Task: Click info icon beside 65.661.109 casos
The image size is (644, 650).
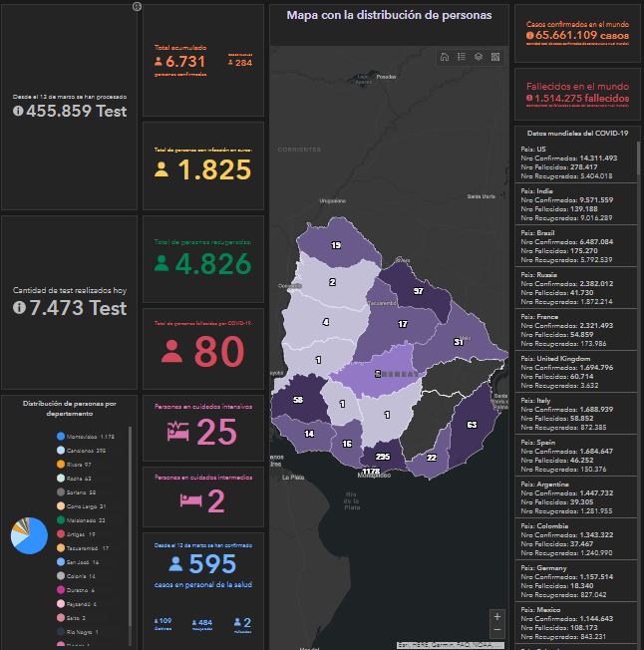Action: 529,35
